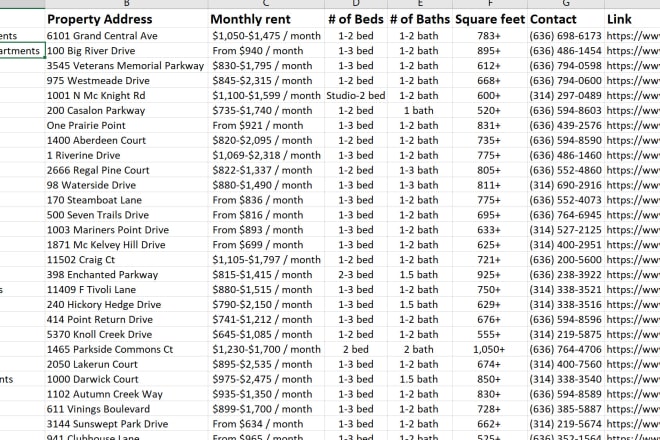Select cell 3144 Sunswept Park Drive

pos(126,424)
